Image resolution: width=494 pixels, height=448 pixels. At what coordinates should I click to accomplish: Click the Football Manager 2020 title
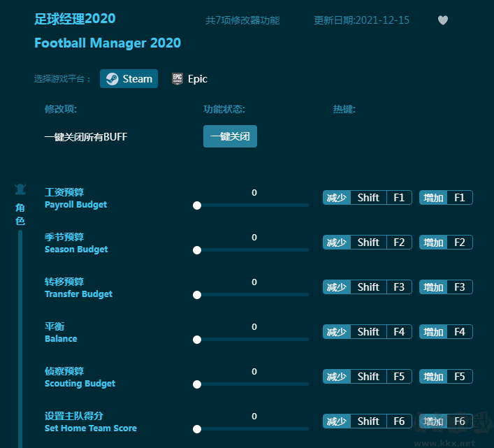click(108, 43)
